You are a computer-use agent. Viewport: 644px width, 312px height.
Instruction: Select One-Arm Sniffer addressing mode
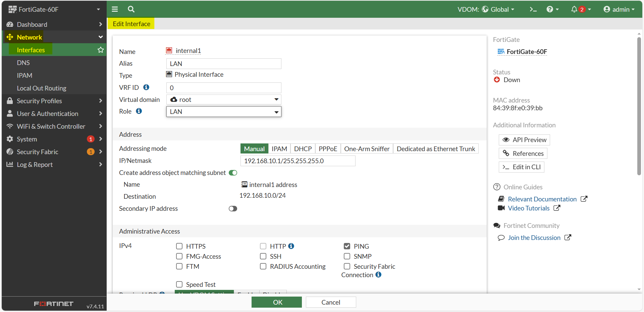click(367, 149)
